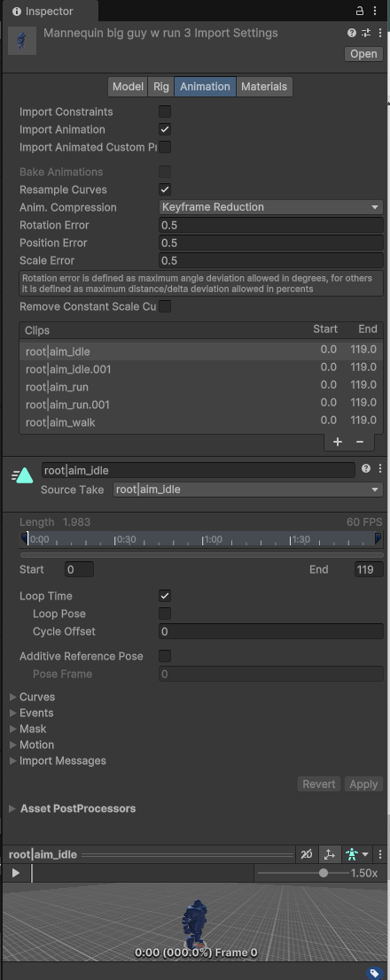390x980 pixels.
Task: Click the Inspector info icon
Action: tap(17, 12)
